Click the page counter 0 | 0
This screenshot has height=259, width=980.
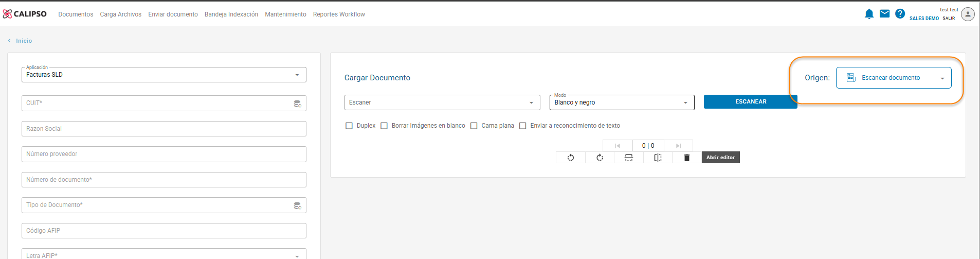(x=648, y=146)
